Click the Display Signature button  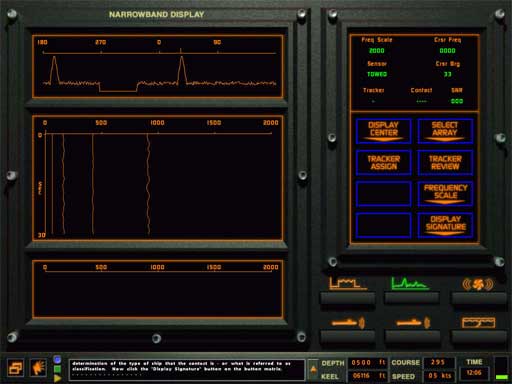point(445,225)
